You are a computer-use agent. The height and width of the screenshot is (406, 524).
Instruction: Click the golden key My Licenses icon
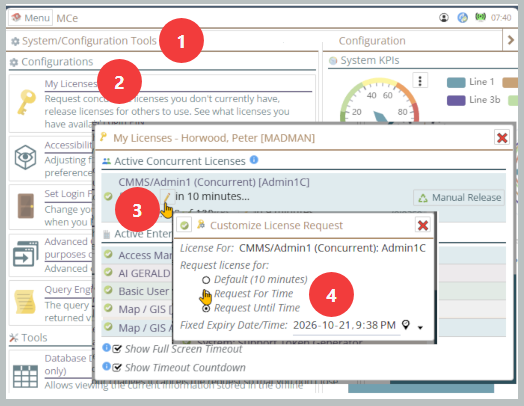point(27,102)
